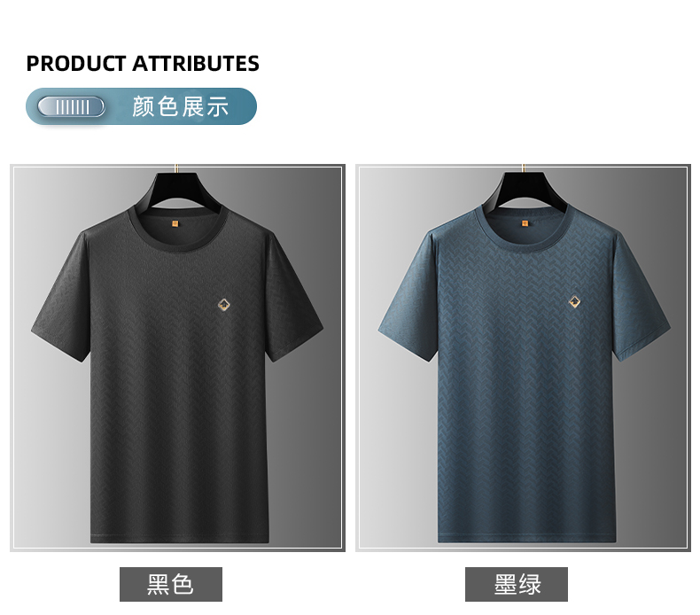The height and width of the screenshot is (615, 700).
Task: Click the PRODUCT ATTRIBUTES heading
Action: point(143,64)
